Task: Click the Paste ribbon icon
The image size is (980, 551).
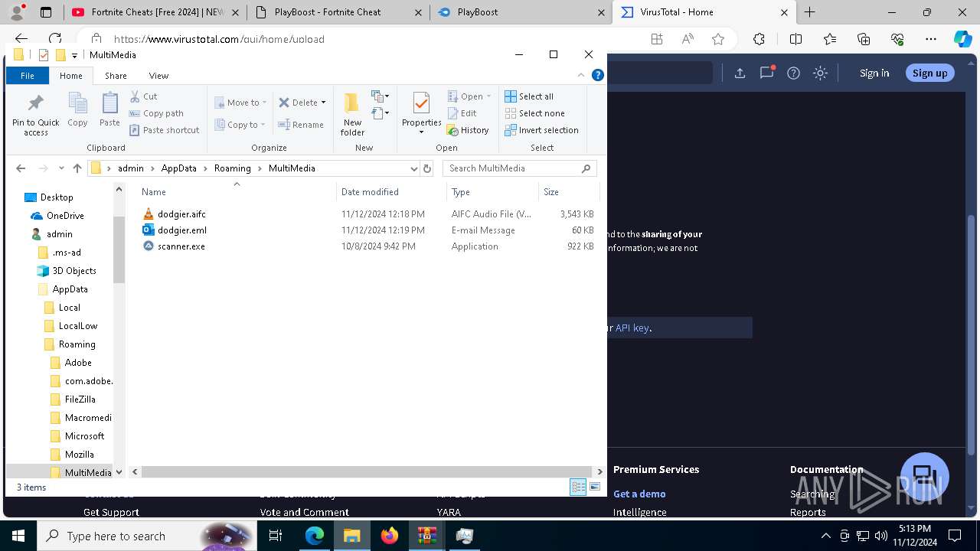Action: [109, 109]
